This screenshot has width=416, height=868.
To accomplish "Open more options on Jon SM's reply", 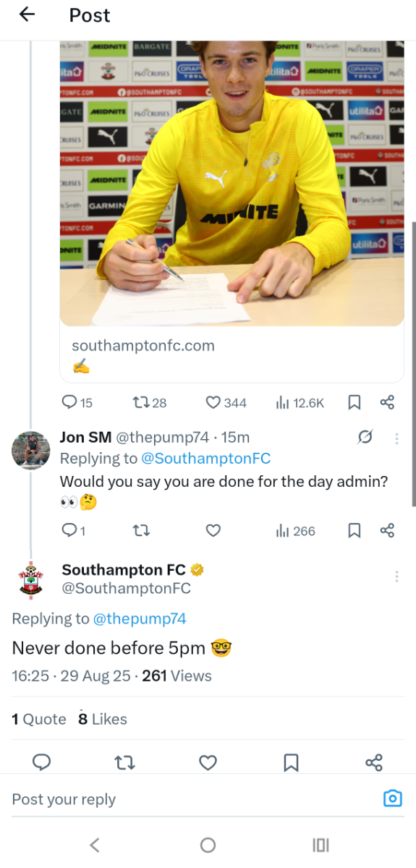I will pyautogui.click(x=396, y=438).
